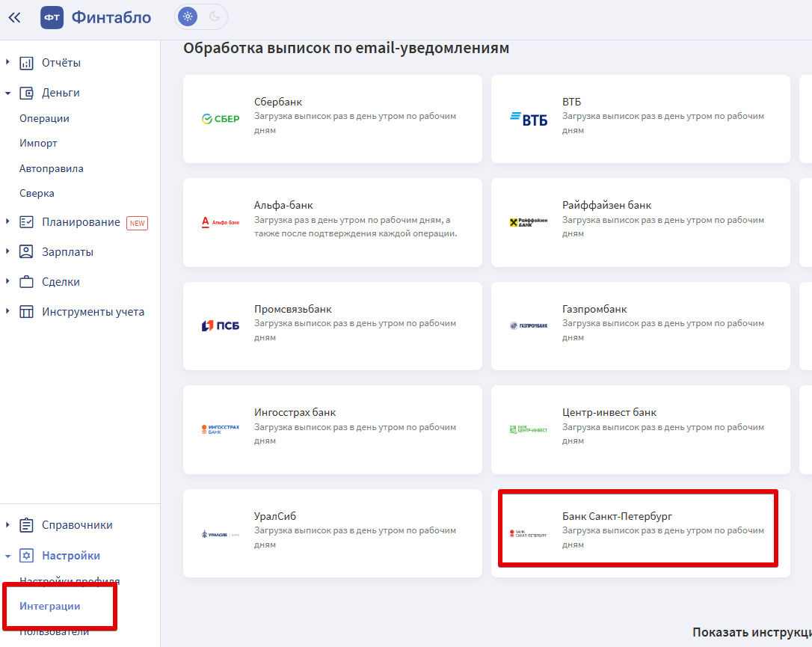Collapse the Настройки section arrow
This screenshot has width=812, height=647.
[x=7, y=556]
